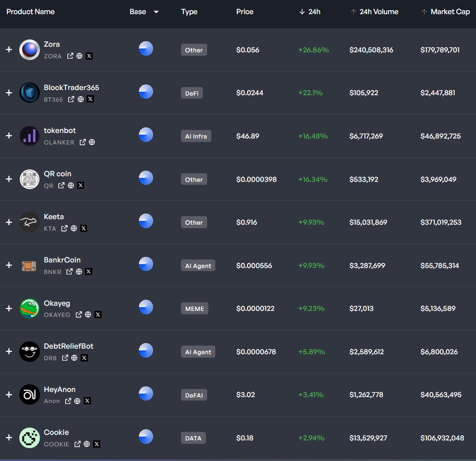Open Cookie website globe icon
This screenshot has width=476, height=461.
pos(87,444)
